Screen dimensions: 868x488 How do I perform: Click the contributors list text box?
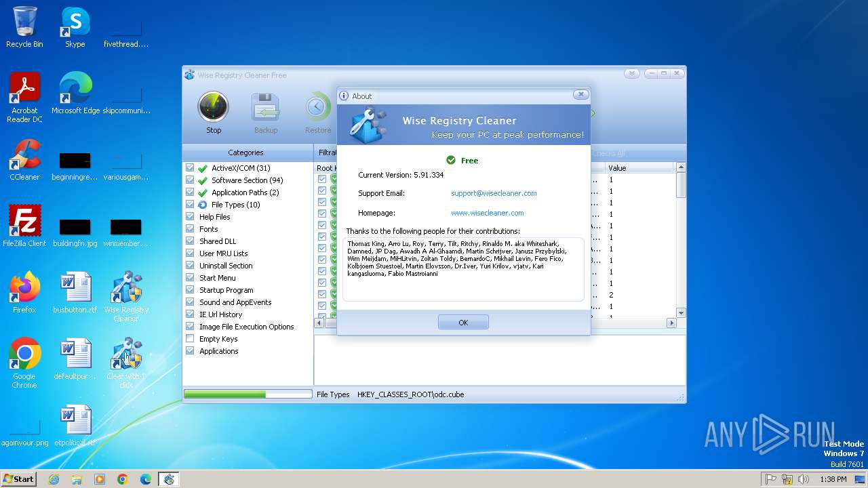(x=463, y=269)
